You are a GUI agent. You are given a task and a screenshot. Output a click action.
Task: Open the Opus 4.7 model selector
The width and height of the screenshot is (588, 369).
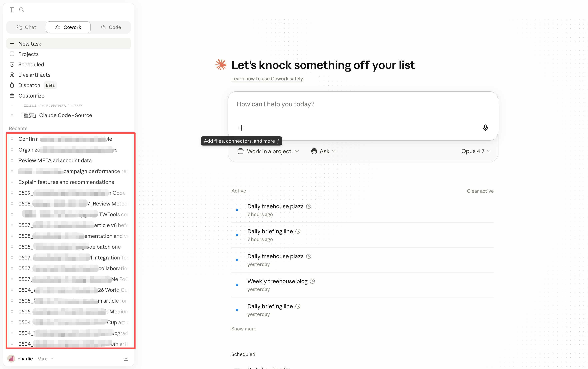[476, 151]
